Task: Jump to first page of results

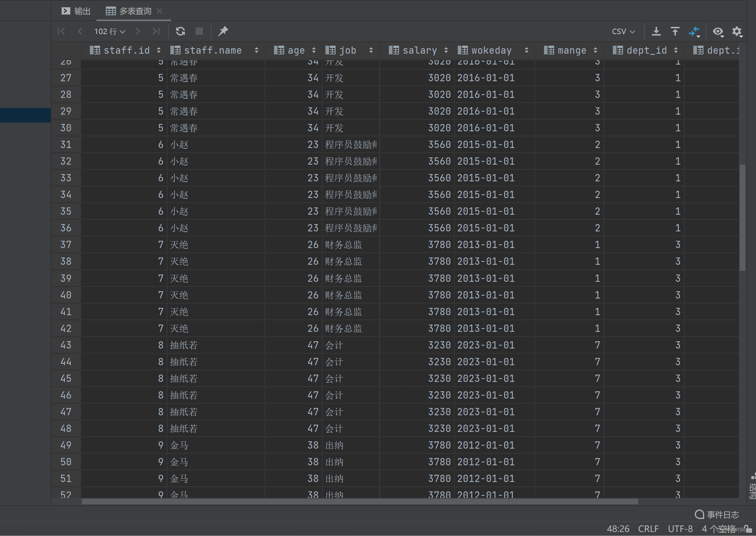Action: coord(62,31)
